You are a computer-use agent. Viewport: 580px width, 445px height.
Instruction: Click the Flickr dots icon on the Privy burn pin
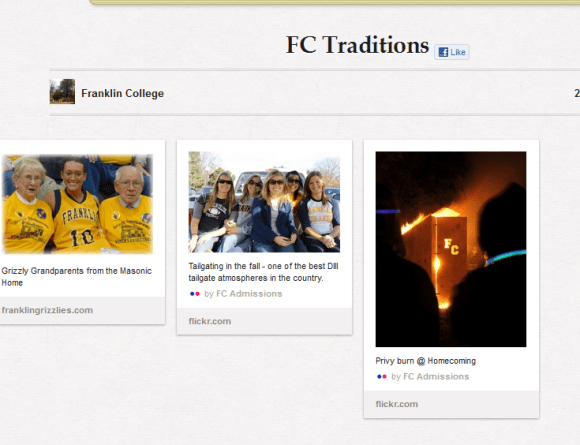(x=382, y=377)
